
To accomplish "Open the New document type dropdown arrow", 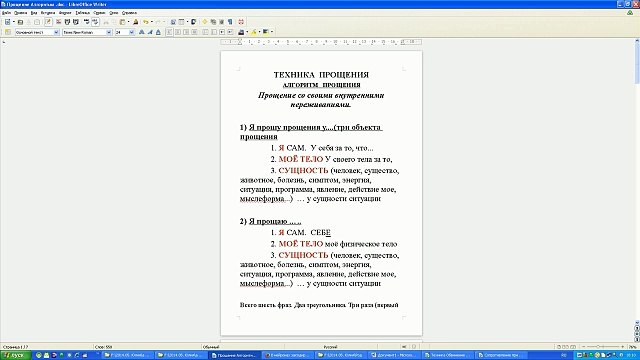I will [x=13, y=22].
